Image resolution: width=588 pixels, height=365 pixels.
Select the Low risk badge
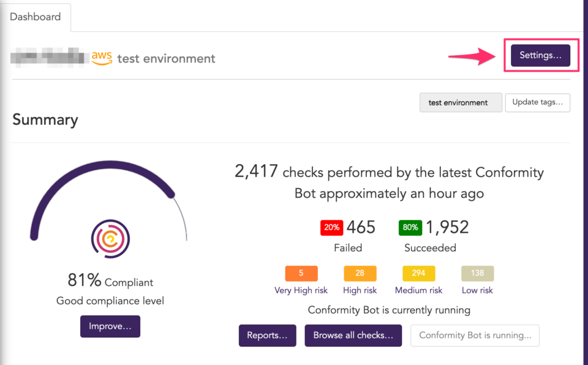(477, 273)
